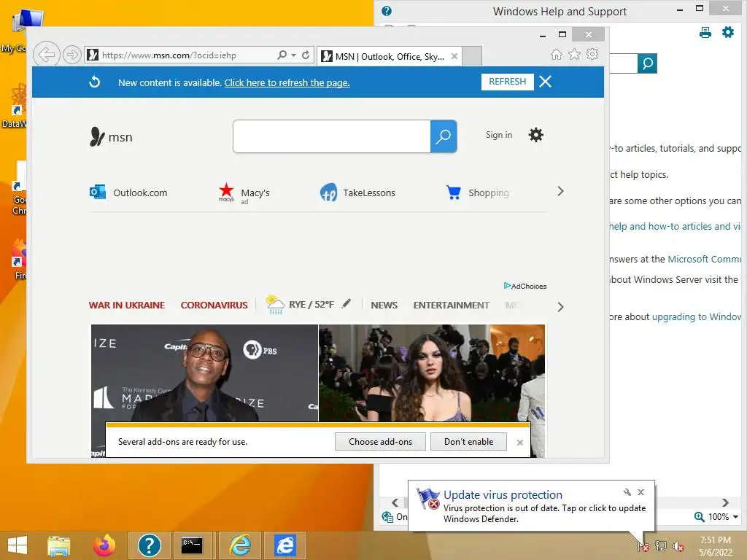Viewport: 747px width, 560px height.
Task: Open the Windows Start button
Action: point(18,545)
